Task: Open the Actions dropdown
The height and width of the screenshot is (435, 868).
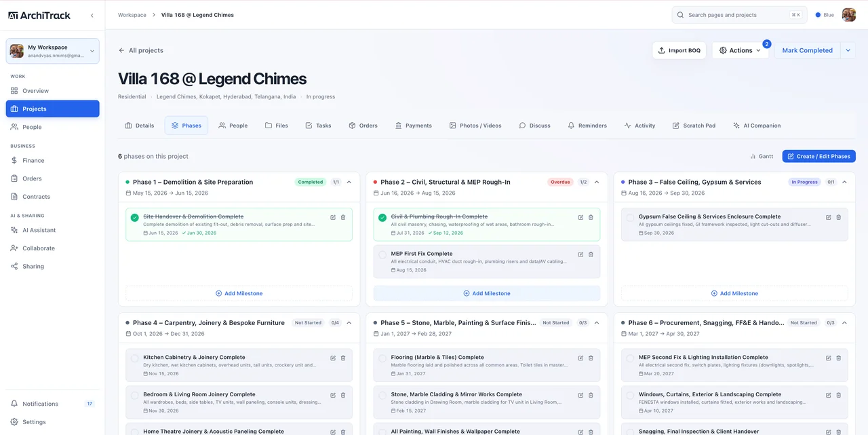Action: (741, 50)
